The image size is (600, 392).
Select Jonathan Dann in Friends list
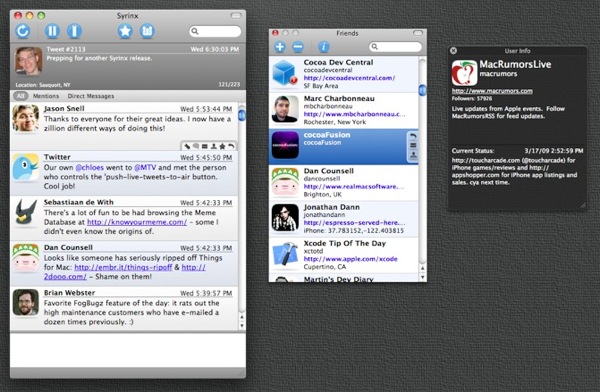tap(344, 219)
